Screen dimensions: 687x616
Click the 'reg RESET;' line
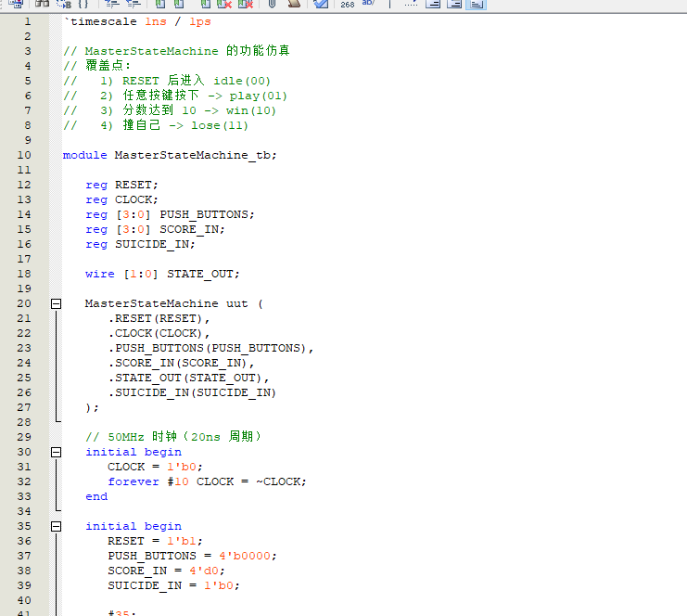121,185
